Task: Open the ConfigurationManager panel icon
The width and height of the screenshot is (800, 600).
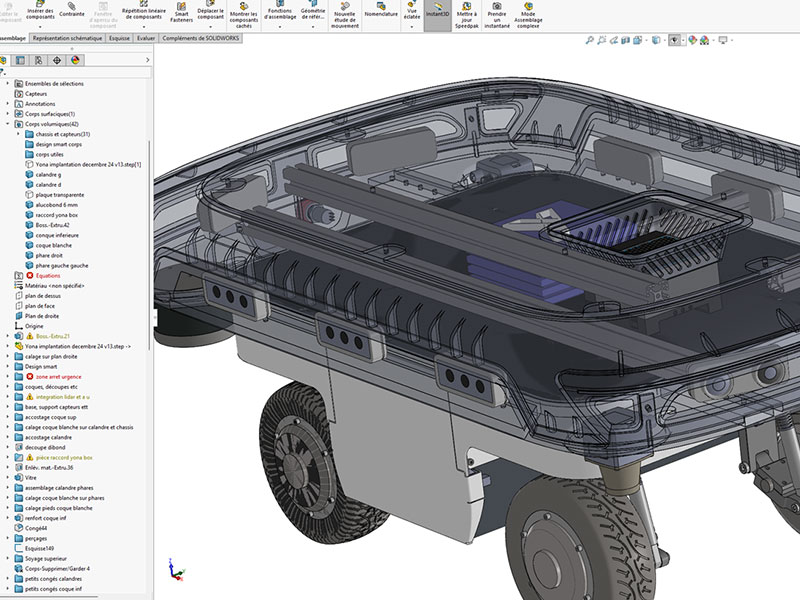Action: [39, 60]
